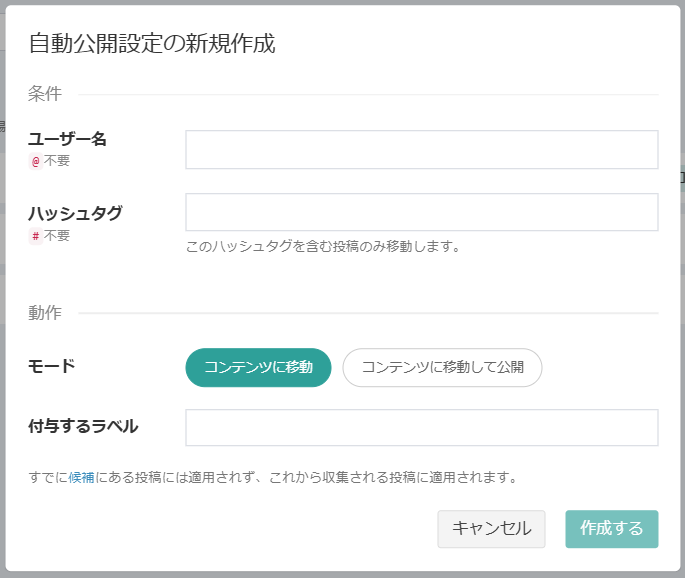The image size is (685, 578).
Task: Click the # badge under ハッシュタグ
Action: tap(36, 236)
